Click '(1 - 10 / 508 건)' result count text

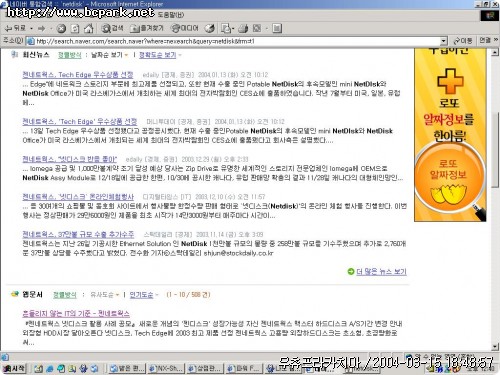coord(188,295)
